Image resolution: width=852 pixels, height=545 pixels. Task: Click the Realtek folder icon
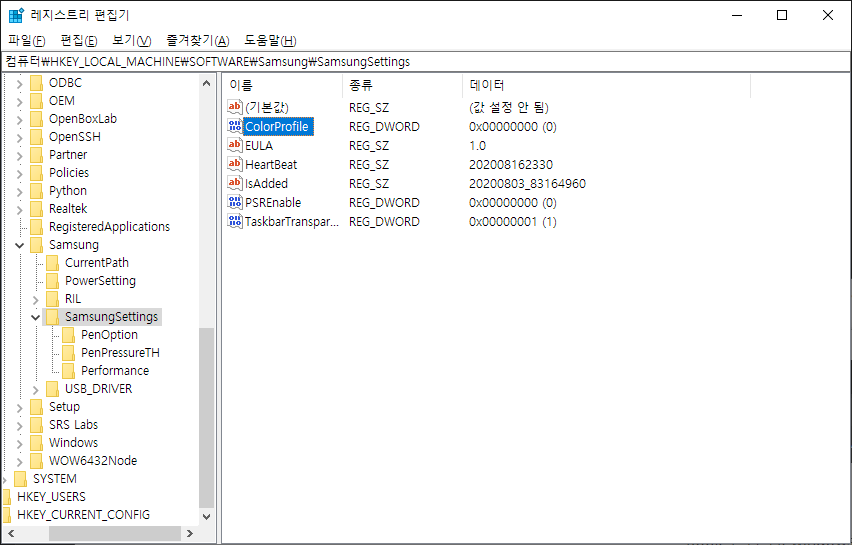[36, 208]
